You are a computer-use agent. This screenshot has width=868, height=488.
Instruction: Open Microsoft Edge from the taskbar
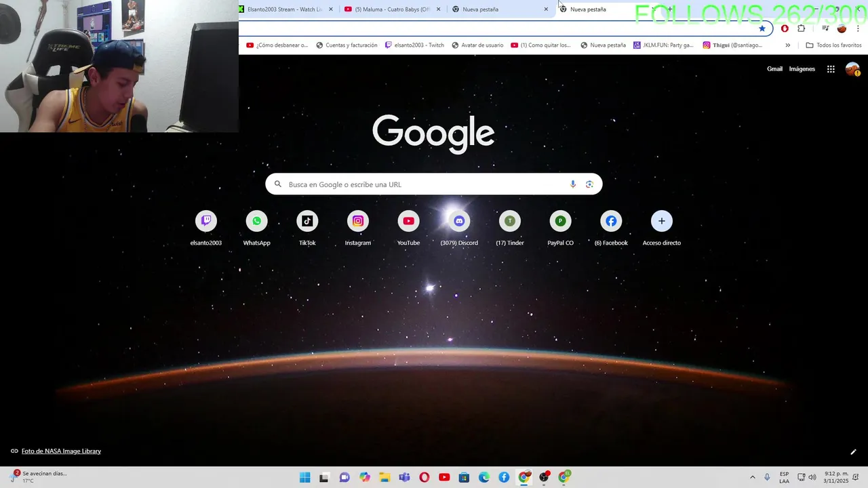[484, 477]
